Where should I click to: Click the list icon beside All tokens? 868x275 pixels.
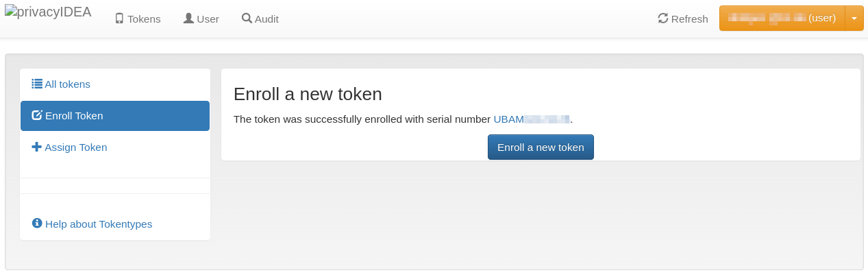click(37, 84)
